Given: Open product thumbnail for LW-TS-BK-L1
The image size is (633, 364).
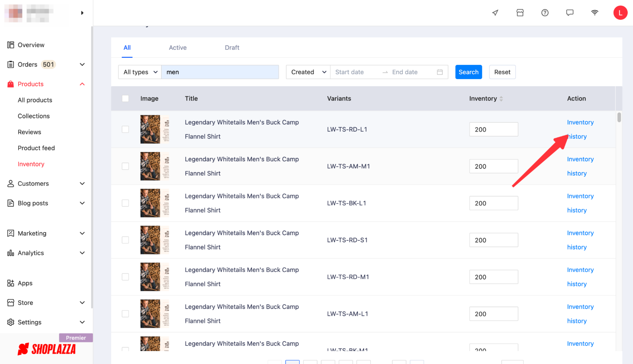Looking at the screenshot, I should 155,203.
